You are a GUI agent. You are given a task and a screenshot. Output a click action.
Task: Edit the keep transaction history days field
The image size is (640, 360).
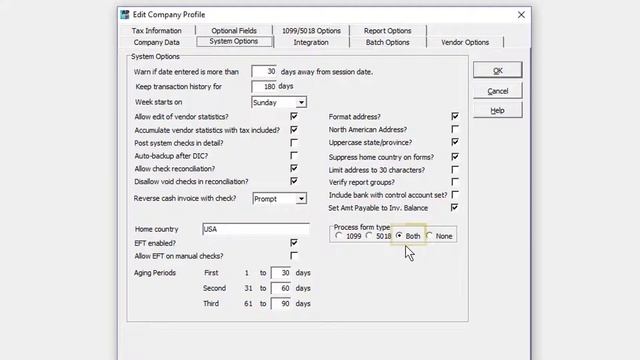[264, 87]
